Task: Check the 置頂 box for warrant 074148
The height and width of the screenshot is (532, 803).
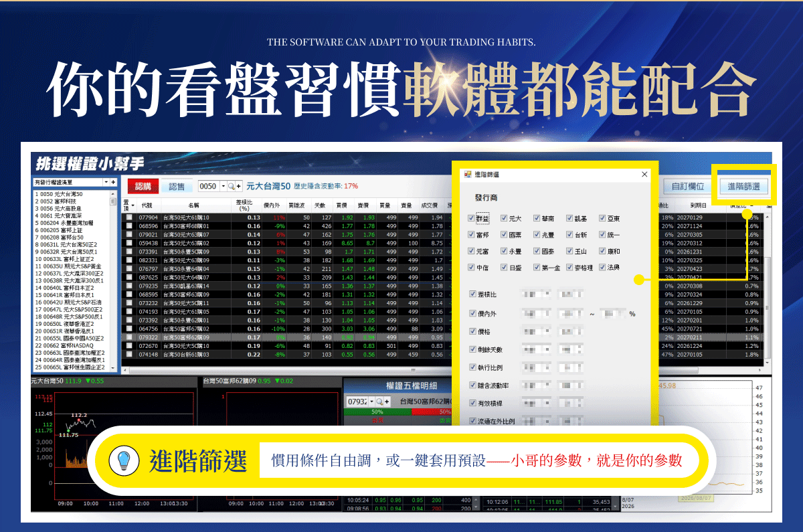Action: click(128, 354)
